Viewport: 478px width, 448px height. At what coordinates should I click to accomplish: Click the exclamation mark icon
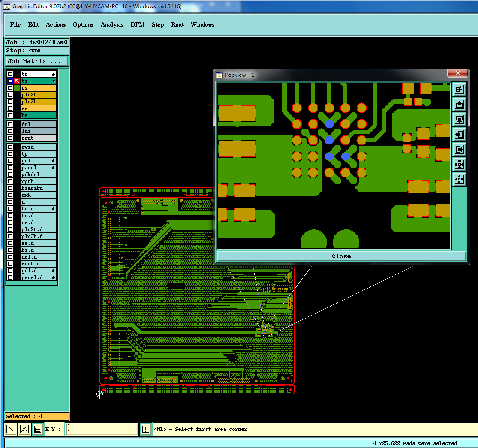pyautogui.click(x=146, y=430)
